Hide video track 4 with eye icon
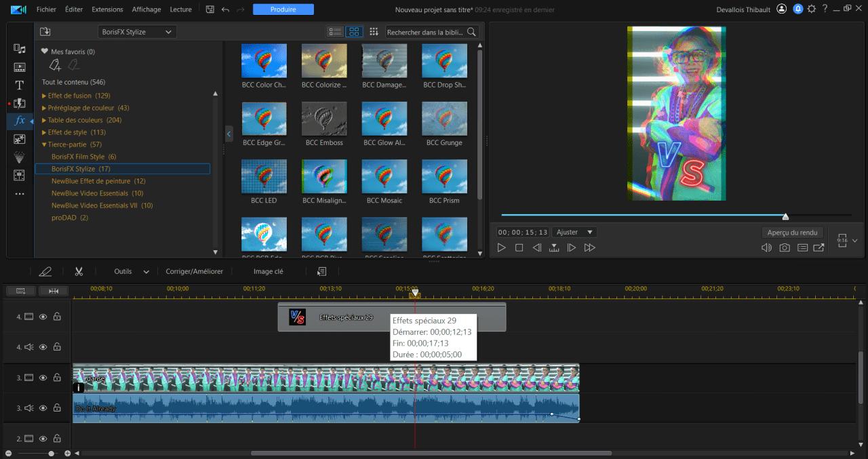This screenshot has height=459, width=868. point(43,317)
